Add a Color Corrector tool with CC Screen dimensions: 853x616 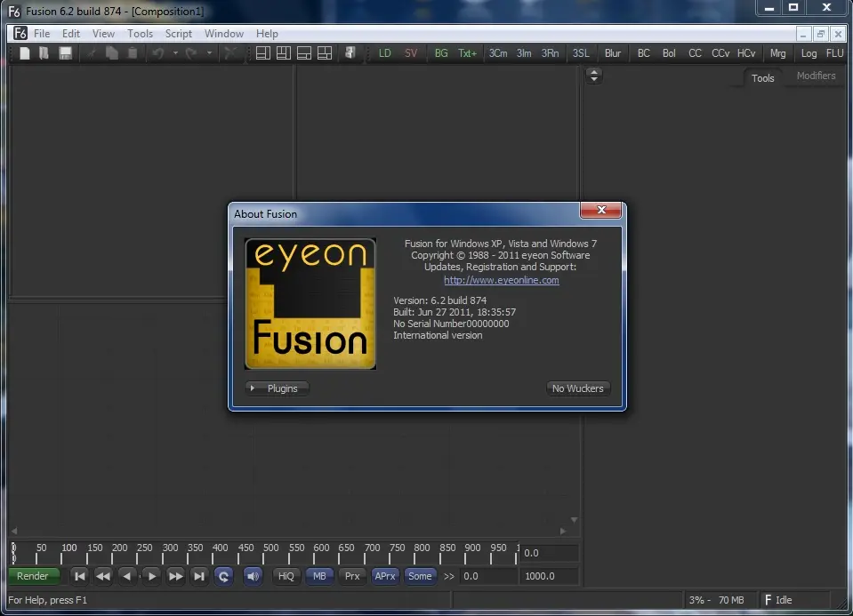(x=695, y=53)
